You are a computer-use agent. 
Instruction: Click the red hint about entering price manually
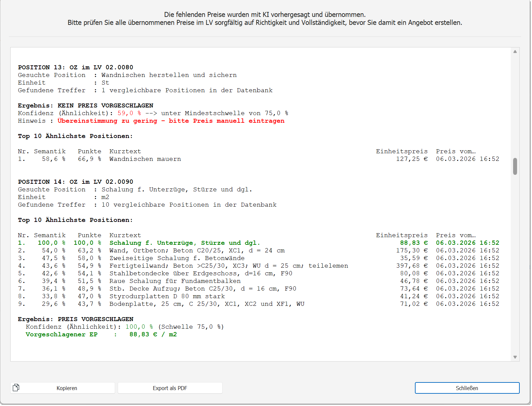pyautogui.click(x=171, y=121)
